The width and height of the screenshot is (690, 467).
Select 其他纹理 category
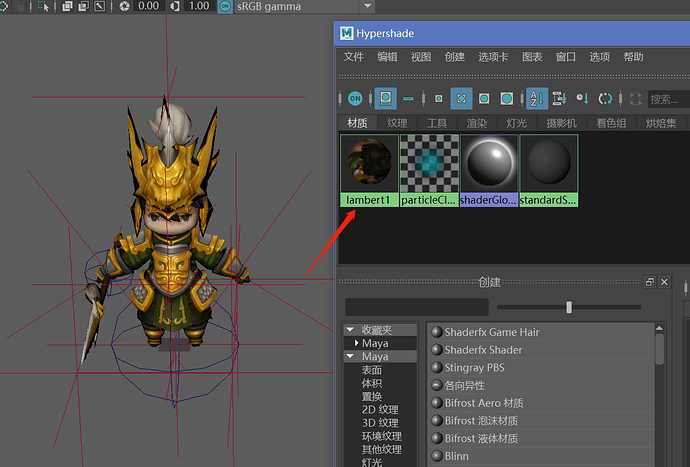click(x=382, y=449)
